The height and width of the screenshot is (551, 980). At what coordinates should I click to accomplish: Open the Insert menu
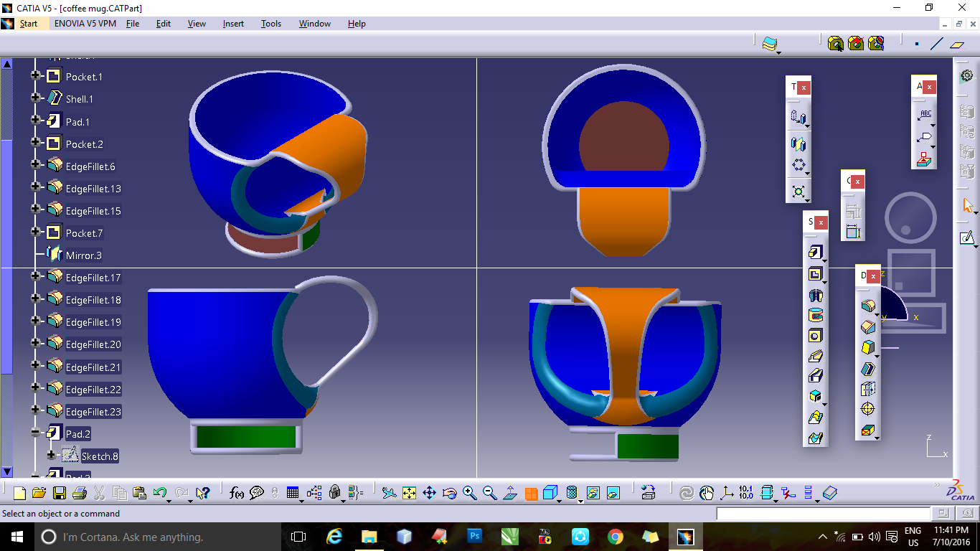click(233, 24)
